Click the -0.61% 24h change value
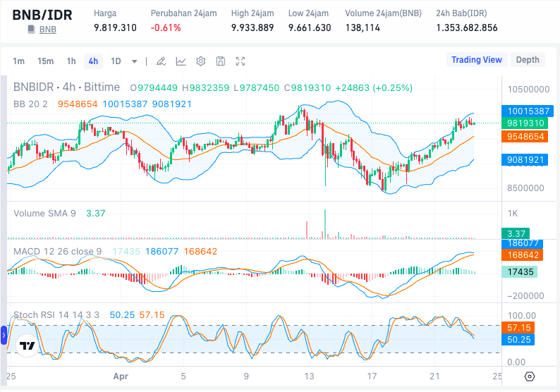Image resolution: width=560 pixels, height=392 pixels. tap(166, 27)
